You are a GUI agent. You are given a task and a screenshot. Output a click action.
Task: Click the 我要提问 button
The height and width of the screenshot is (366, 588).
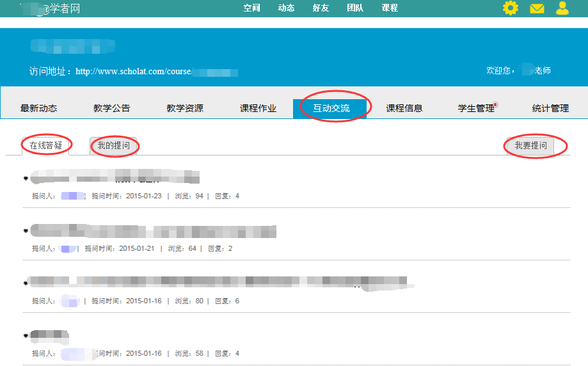click(530, 146)
